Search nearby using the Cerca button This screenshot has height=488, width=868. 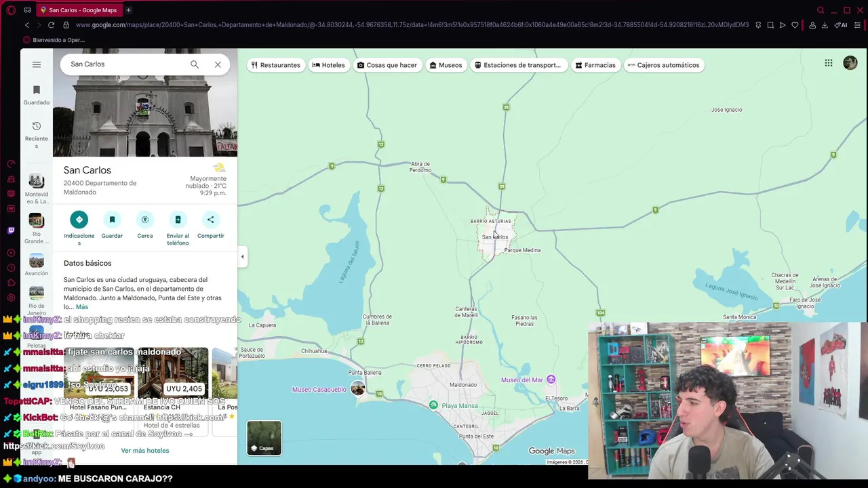point(145,225)
